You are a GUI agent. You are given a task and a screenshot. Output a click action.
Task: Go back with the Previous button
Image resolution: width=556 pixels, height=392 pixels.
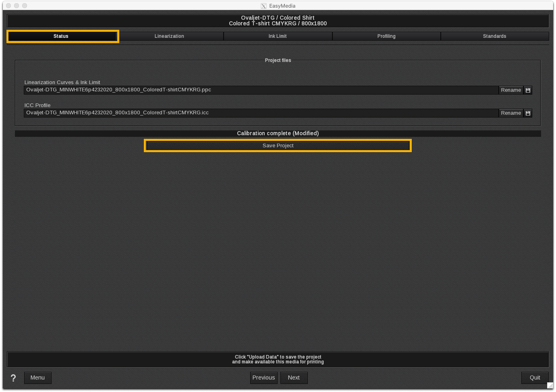click(263, 378)
